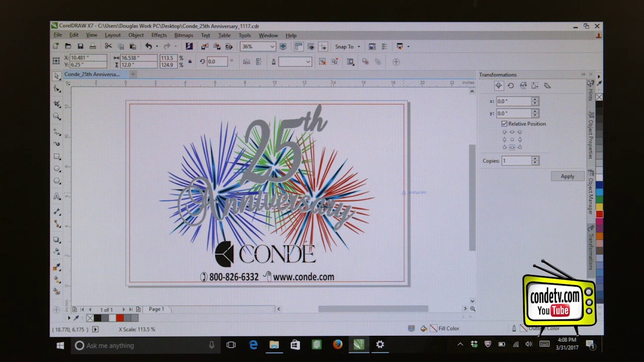Click the Import toolbar icon

205,46
